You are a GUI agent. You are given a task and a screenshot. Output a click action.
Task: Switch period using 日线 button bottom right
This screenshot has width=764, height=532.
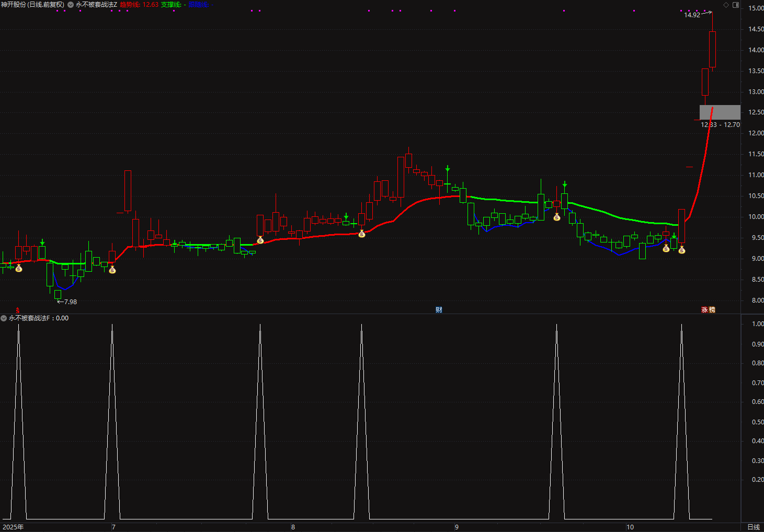pos(754,527)
